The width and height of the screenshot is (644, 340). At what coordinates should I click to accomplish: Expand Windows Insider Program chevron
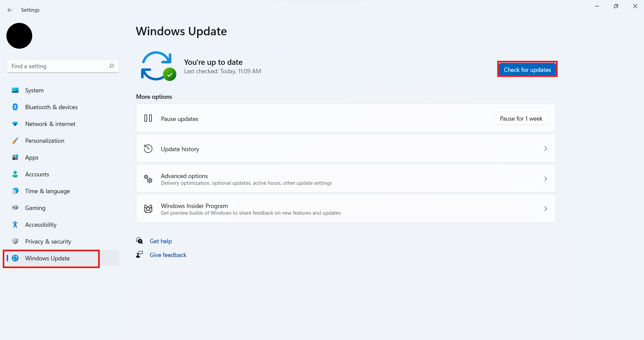pos(545,209)
